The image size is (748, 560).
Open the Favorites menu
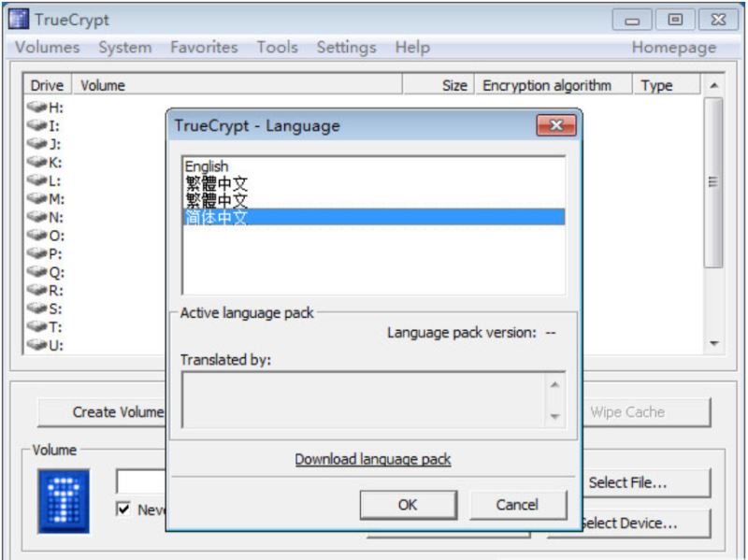pos(204,48)
